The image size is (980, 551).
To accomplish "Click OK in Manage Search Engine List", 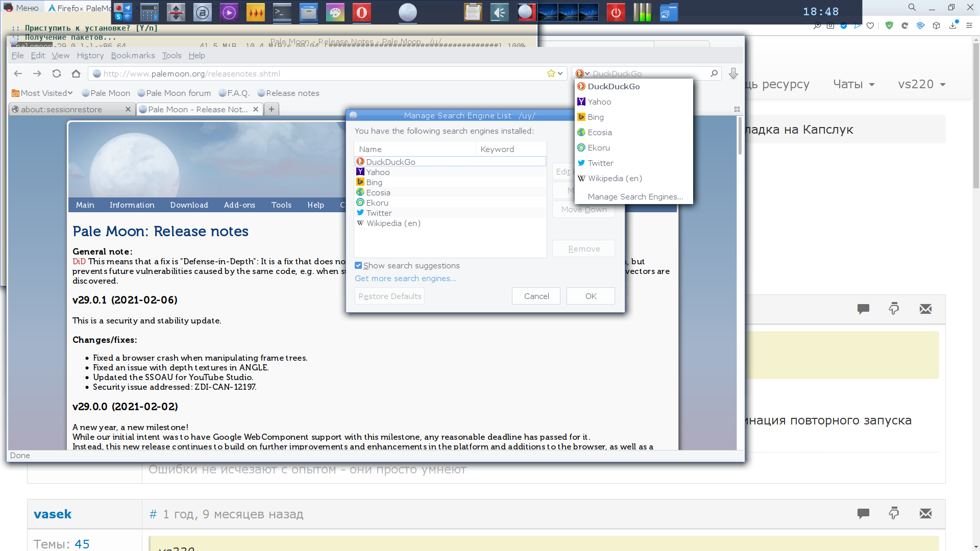I will pos(591,296).
